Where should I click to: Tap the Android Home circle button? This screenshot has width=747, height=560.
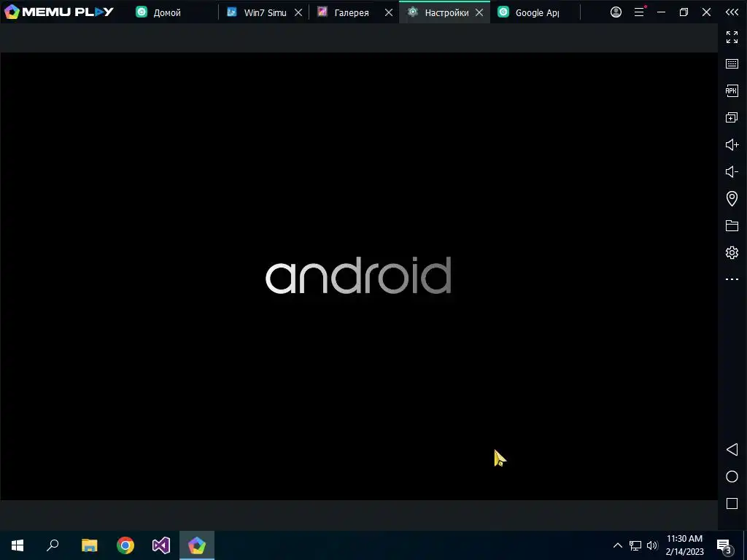pyautogui.click(x=732, y=477)
